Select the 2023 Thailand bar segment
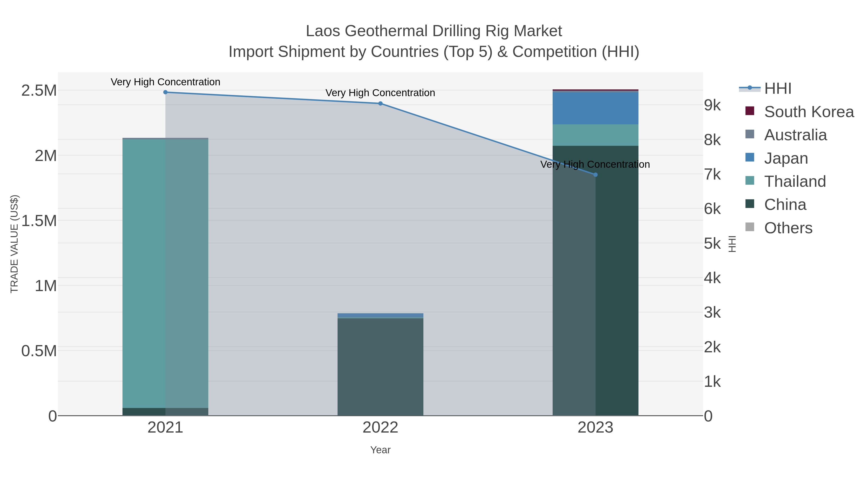 click(595, 135)
